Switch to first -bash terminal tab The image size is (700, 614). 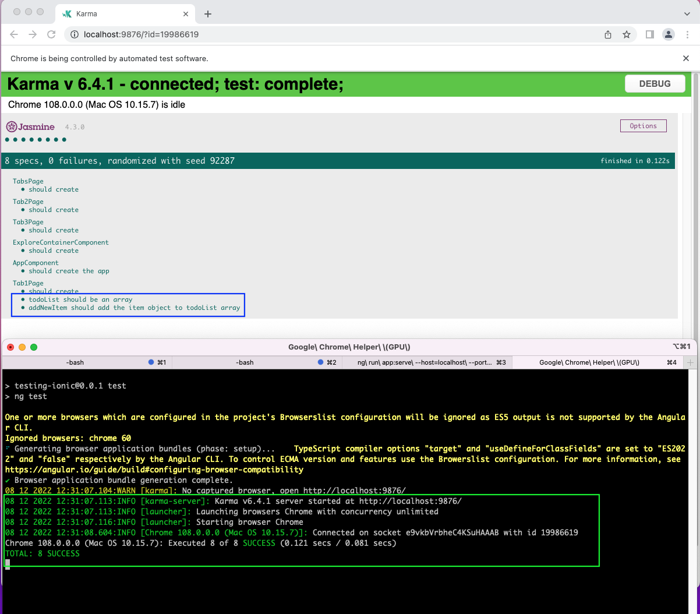click(x=87, y=362)
